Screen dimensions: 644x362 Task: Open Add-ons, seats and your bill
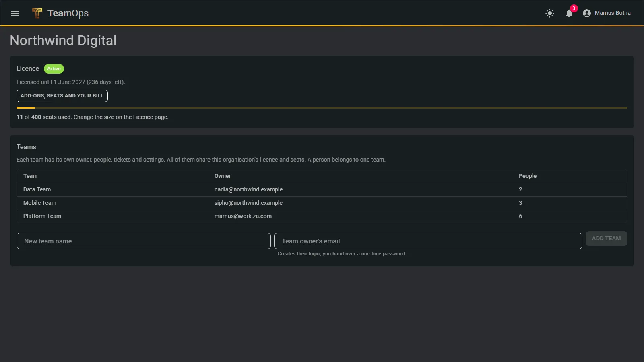[x=62, y=96]
